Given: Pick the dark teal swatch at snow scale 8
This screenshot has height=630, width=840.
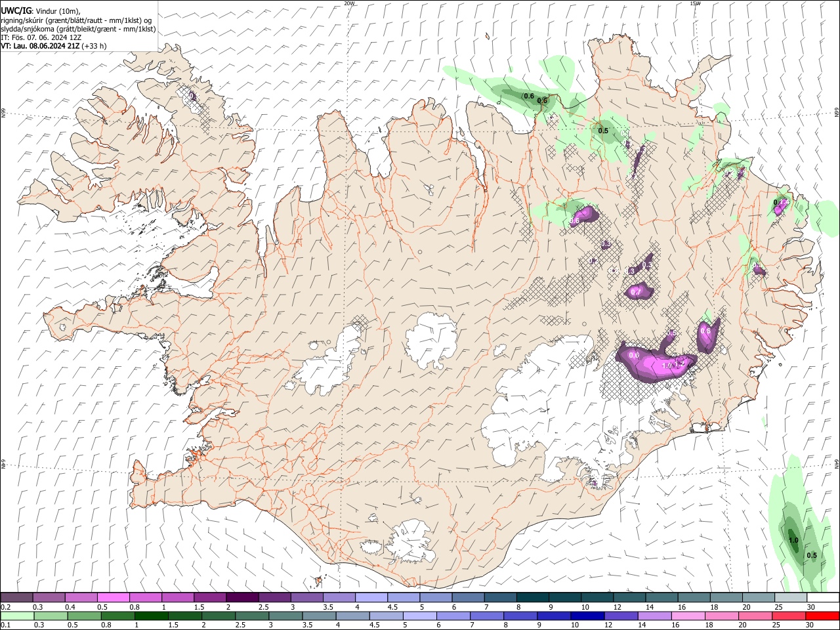Looking at the screenshot, I should pos(532,597).
